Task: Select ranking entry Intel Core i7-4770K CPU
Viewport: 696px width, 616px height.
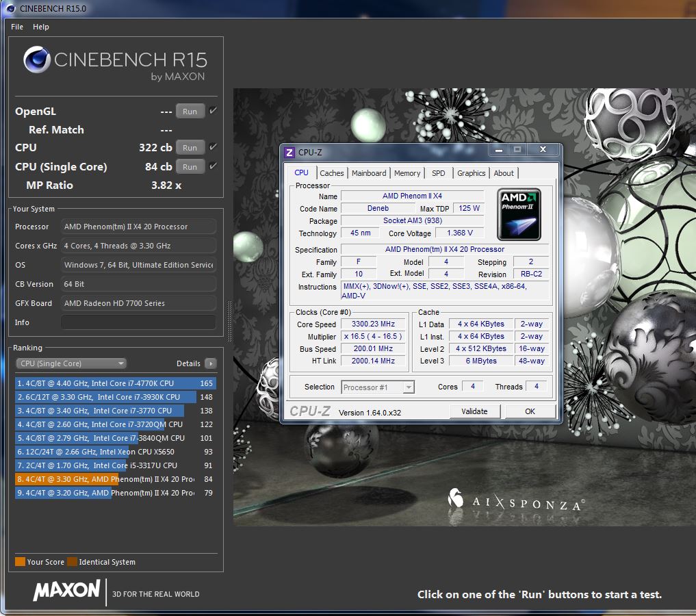Action: 115,383
